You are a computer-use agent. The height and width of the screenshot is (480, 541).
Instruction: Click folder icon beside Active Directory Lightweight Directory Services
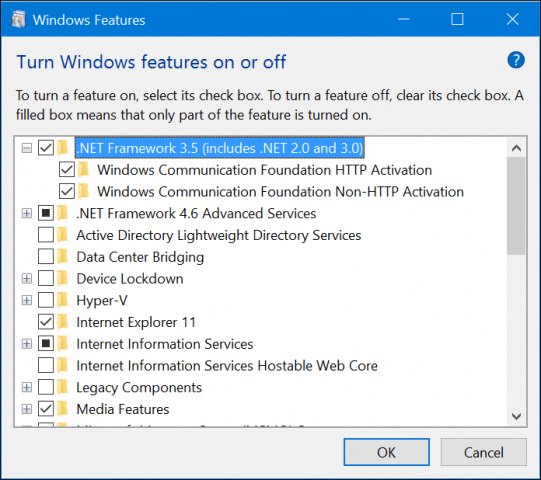(x=62, y=235)
